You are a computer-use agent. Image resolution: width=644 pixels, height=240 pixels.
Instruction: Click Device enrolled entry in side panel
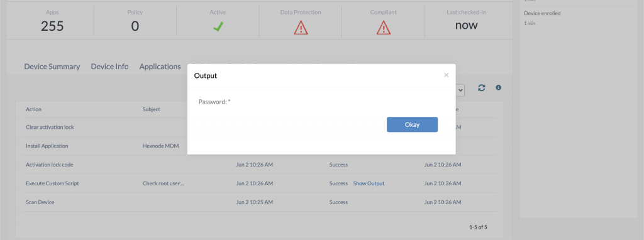pyautogui.click(x=542, y=13)
